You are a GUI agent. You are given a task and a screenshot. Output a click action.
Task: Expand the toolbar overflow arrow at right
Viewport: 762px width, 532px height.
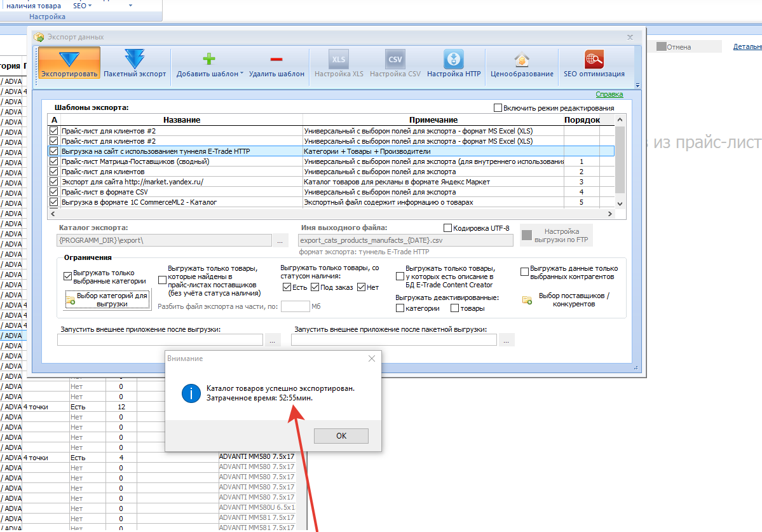coord(637,86)
